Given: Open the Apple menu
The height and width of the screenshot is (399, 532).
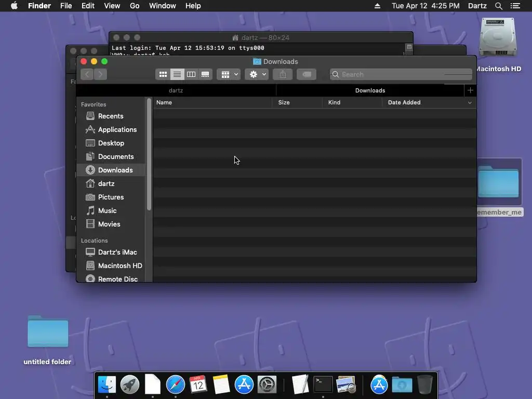Looking at the screenshot, I should coord(14,6).
